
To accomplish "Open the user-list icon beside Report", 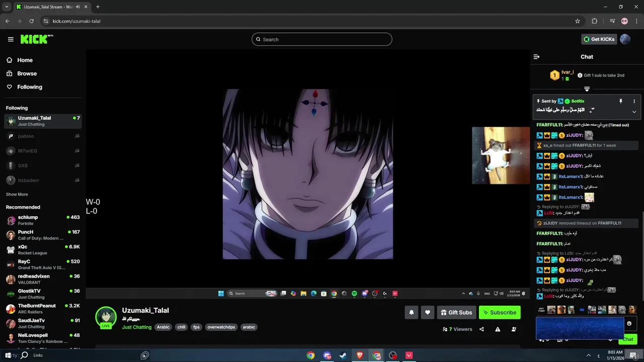I will coord(514,329).
